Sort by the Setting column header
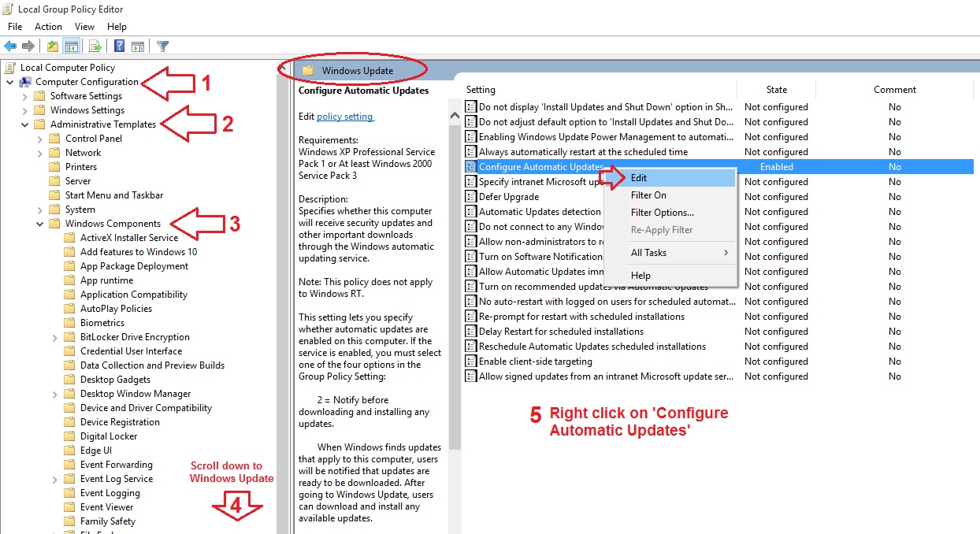The height and width of the screenshot is (534, 980). coord(481,90)
